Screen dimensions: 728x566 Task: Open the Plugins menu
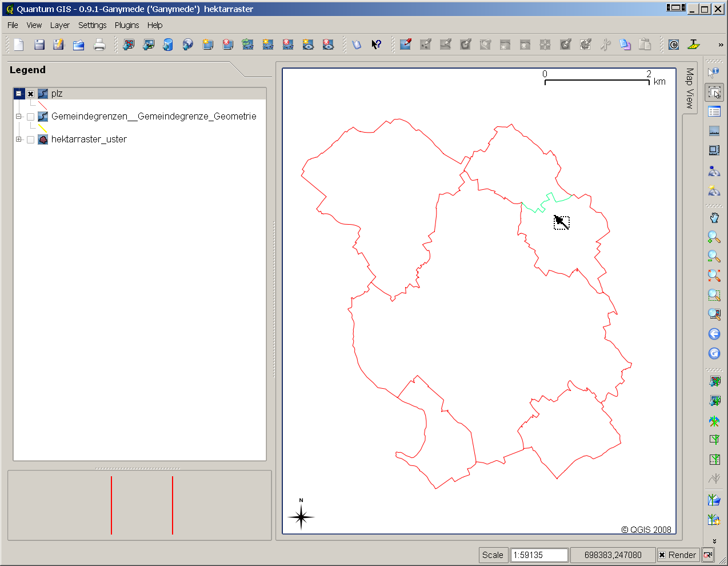click(126, 25)
